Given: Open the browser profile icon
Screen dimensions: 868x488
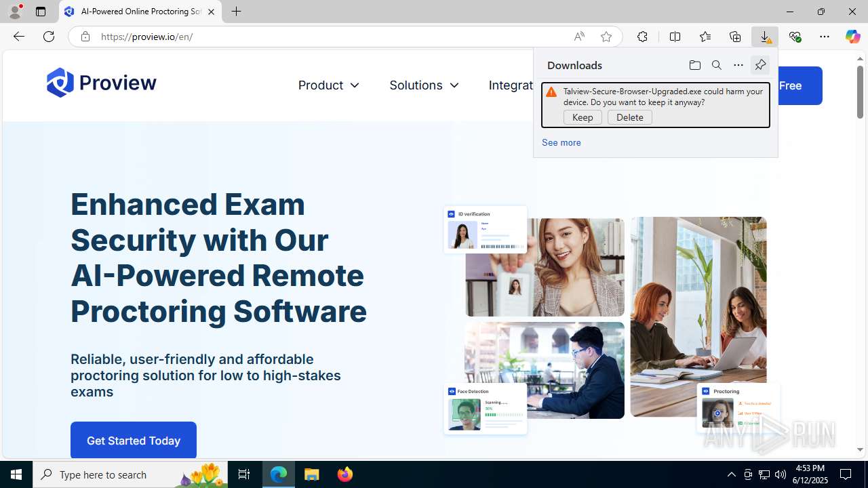Looking at the screenshot, I should tap(15, 12).
